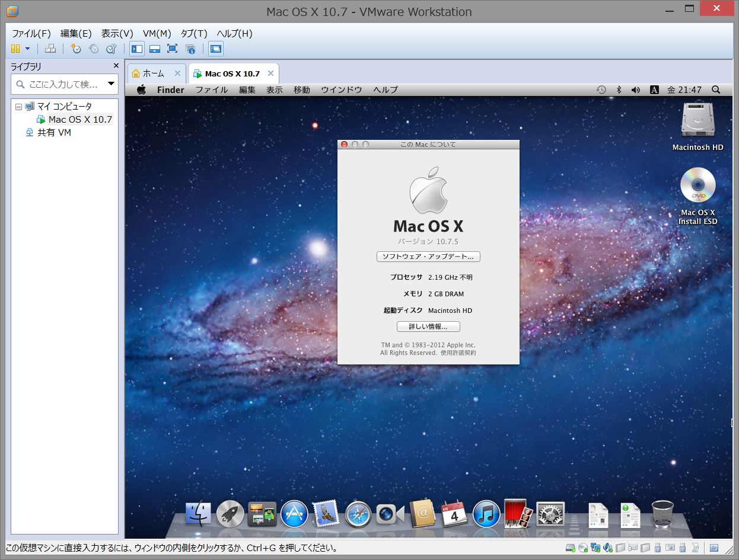Image resolution: width=739 pixels, height=560 pixels.
Task: Close the Mac OS X 10.7 tab
Action: point(270,73)
